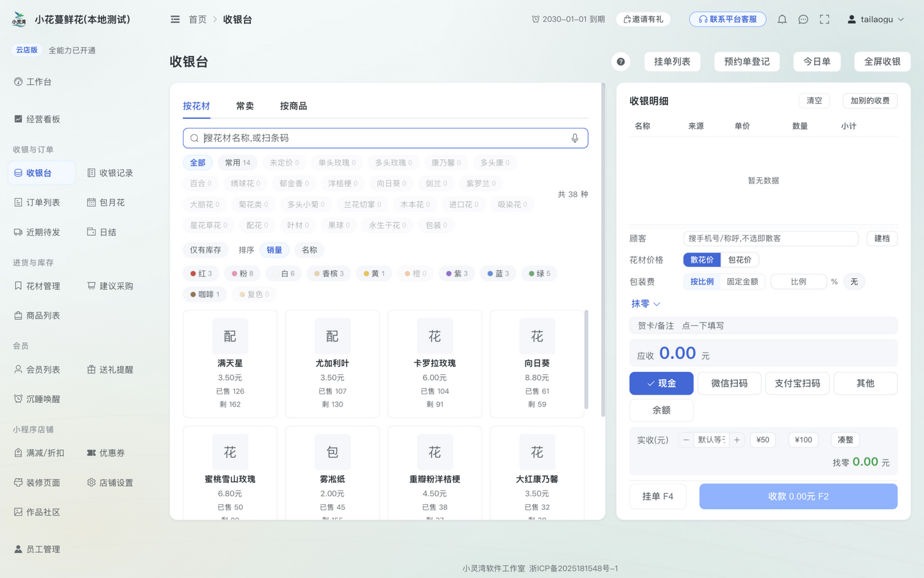Screen dimensions: 924x578
Task: Open 收银记录 in sidebar
Action: 110,173
